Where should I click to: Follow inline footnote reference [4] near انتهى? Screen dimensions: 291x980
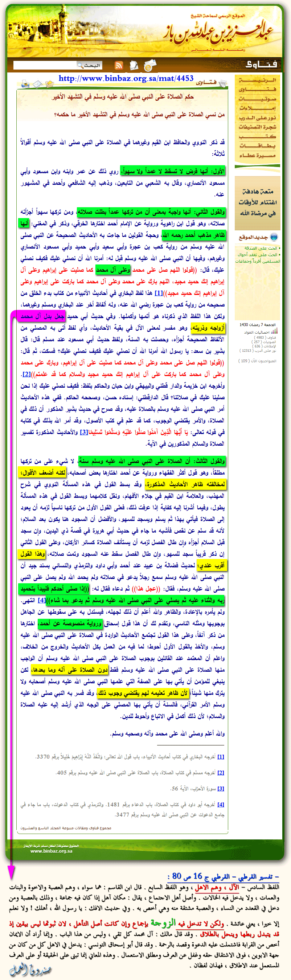click(x=42, y=600)
